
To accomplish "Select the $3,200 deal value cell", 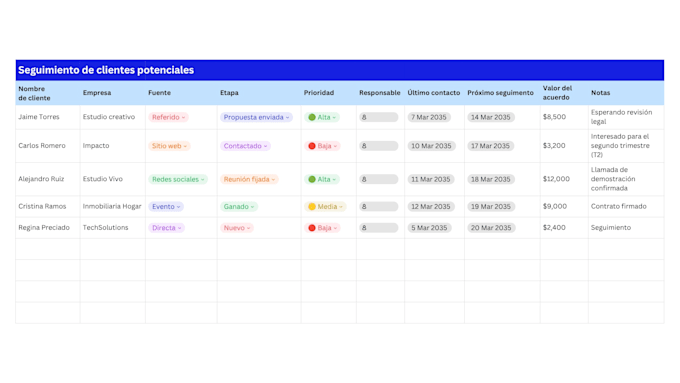I will click(564, 146).
